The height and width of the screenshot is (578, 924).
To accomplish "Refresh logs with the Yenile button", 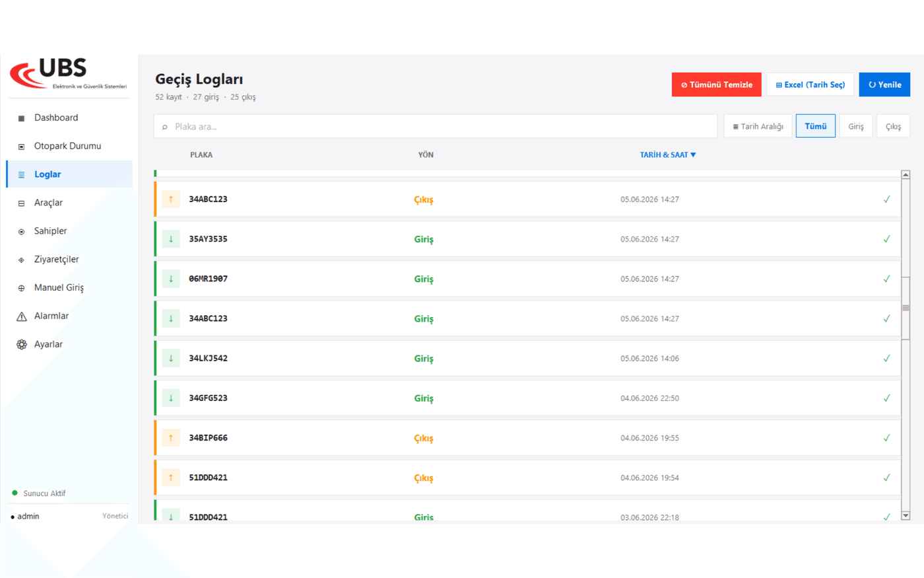I will pos(884,85).
